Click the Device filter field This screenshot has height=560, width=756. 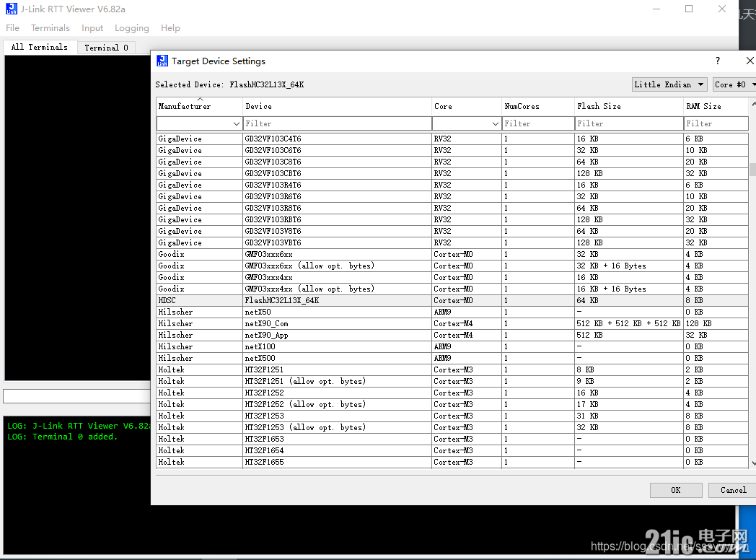[x=337, y=124]
